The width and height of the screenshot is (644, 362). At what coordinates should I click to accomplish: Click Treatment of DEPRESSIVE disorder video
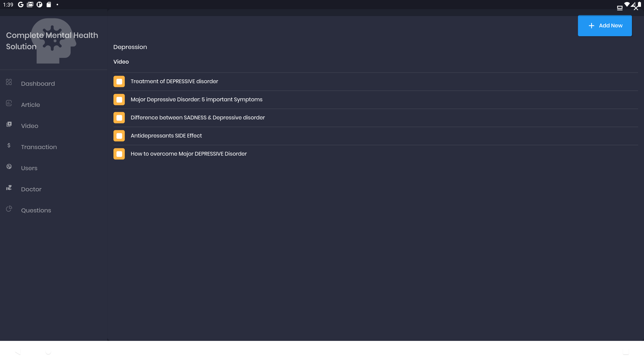pyautogui.click(x=175, y=81)
